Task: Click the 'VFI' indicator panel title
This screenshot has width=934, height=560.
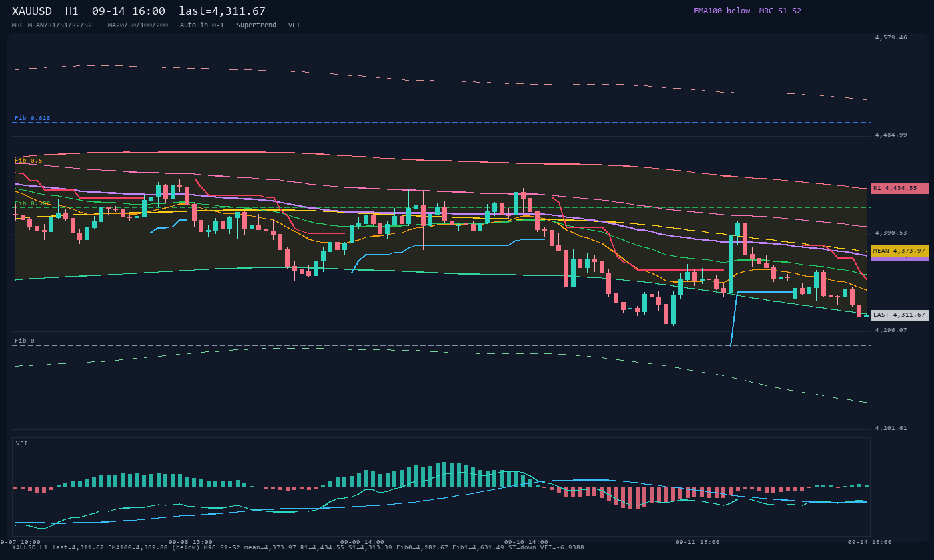Action: [22, 444]
